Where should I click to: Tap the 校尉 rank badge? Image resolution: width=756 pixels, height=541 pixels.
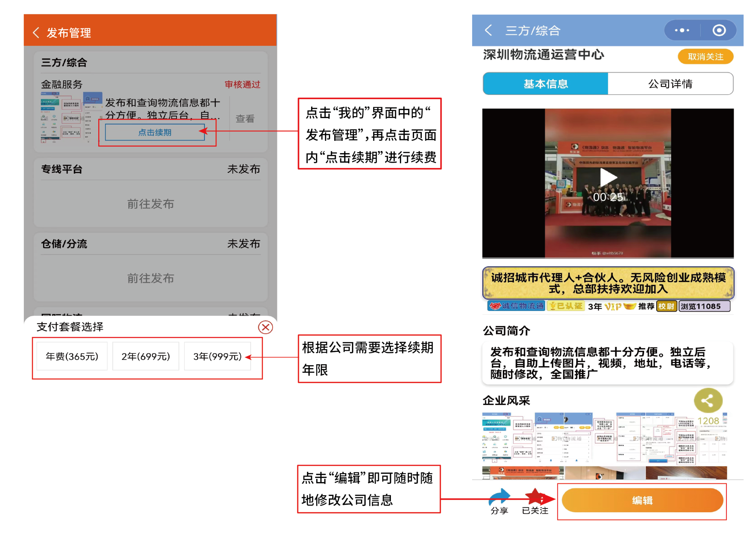pyautogui.click(x=666, y=306)
